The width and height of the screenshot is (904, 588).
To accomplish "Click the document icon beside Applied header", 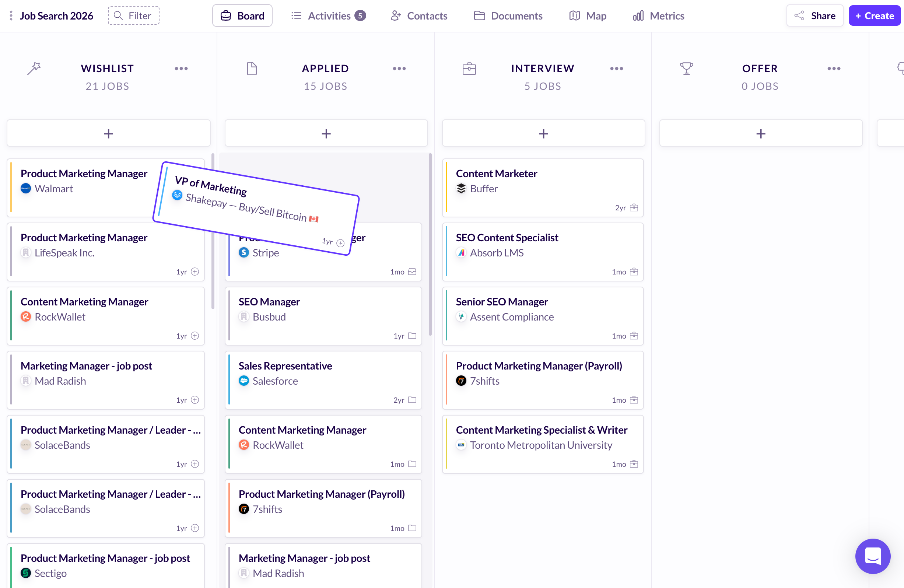I will click(x=252, y=69).
